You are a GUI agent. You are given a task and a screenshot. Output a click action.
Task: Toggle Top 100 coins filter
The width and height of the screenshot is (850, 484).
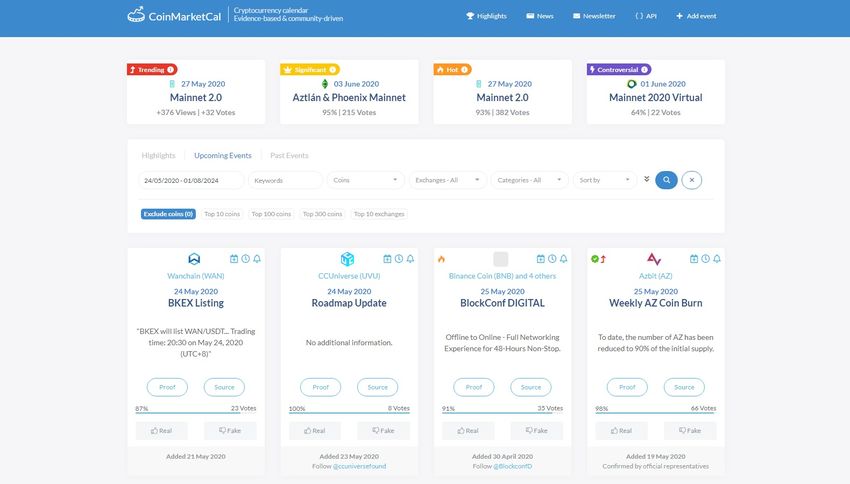271,214
